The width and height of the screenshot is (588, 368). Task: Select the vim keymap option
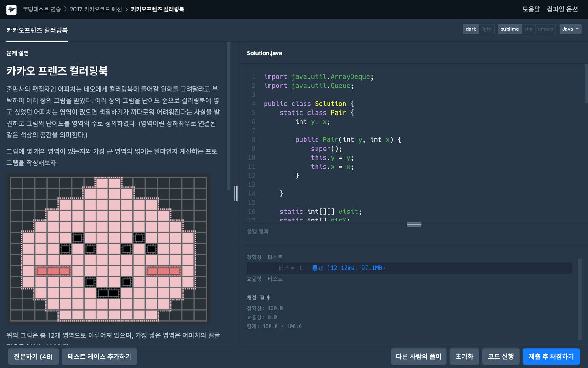[528, 29]
